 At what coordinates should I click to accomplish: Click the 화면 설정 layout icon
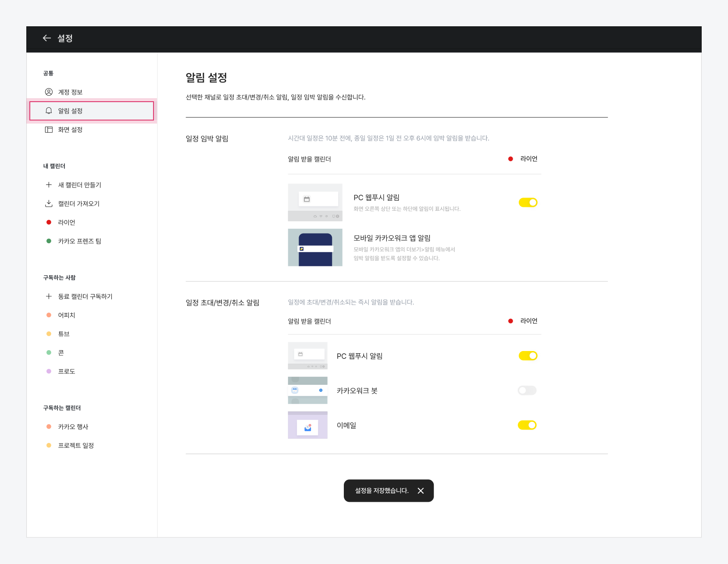click(49, 130)
